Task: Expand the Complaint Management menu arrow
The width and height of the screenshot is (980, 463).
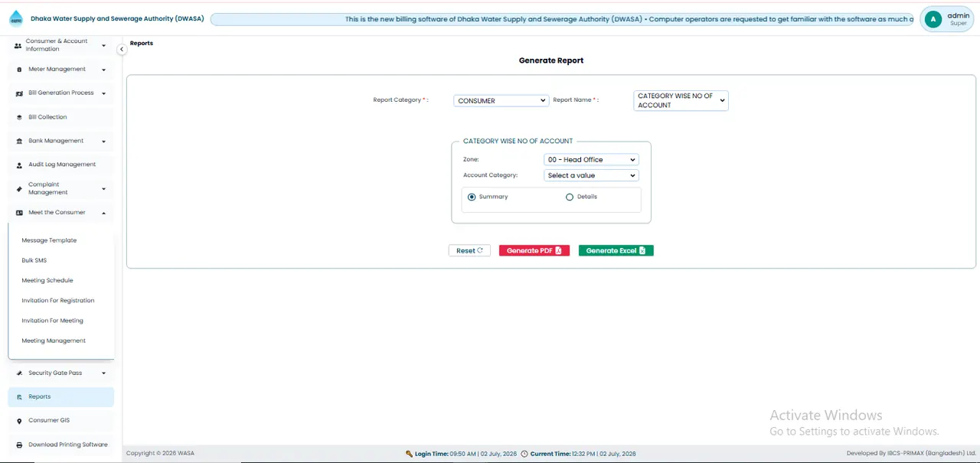Action: (104, 189)
